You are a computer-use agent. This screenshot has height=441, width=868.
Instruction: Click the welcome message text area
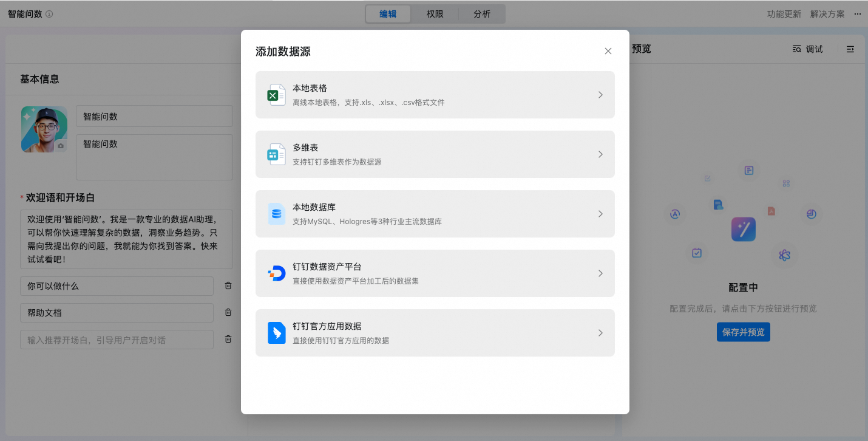pyautogui.click(x=126, y=239)
